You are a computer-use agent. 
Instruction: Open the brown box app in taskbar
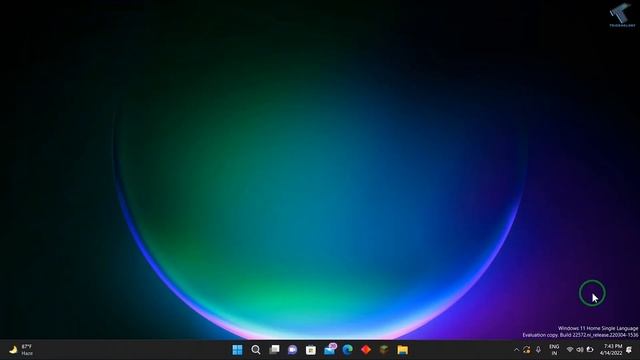384,350
